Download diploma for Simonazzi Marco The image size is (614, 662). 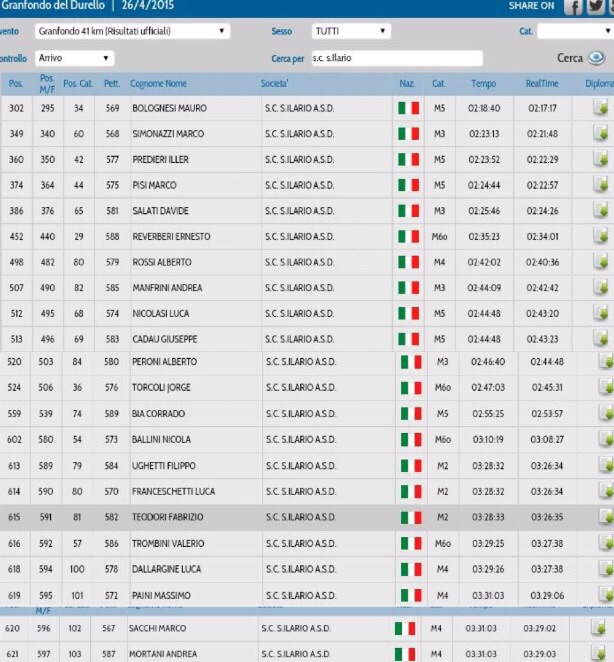[602, 133]
